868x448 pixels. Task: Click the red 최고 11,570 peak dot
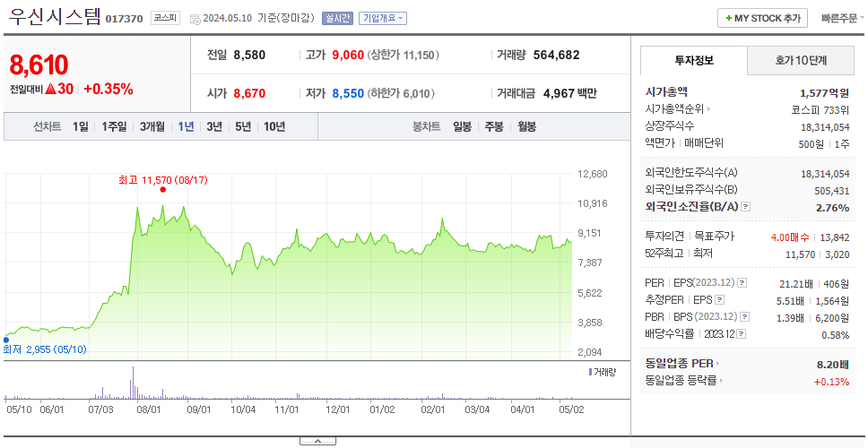point(163,190)
